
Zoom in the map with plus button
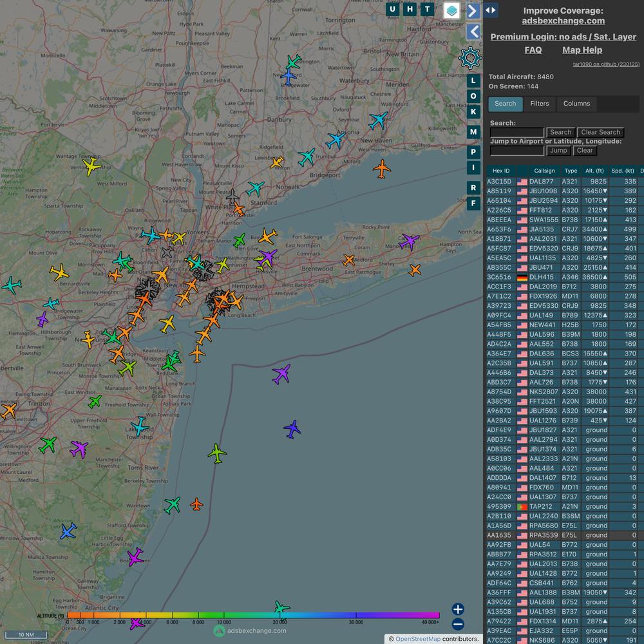(458, 609)
